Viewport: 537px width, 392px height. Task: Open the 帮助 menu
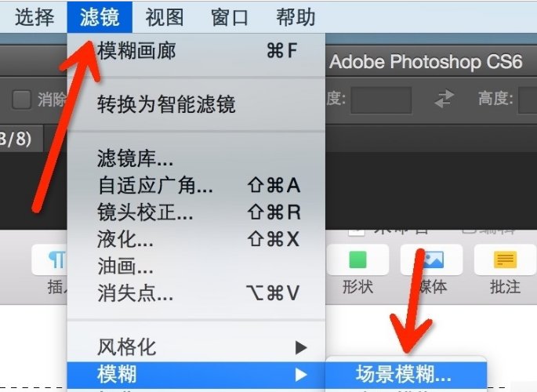[296, 17]
